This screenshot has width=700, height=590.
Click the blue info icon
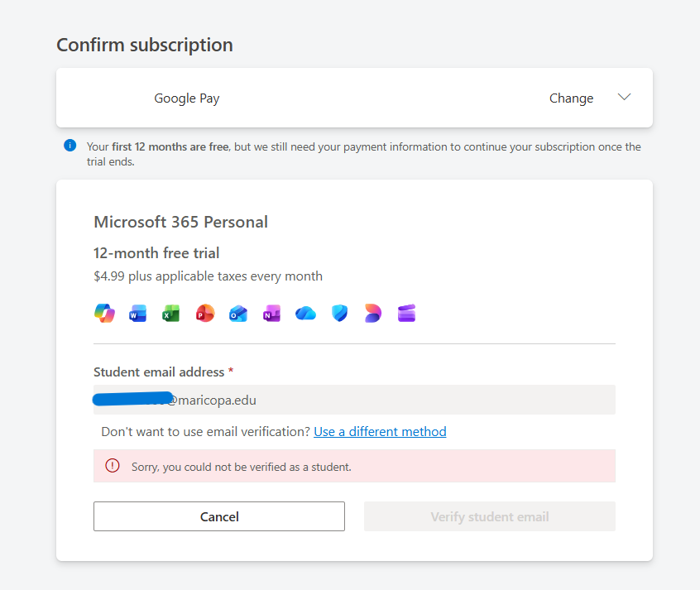tap(70, 146)
